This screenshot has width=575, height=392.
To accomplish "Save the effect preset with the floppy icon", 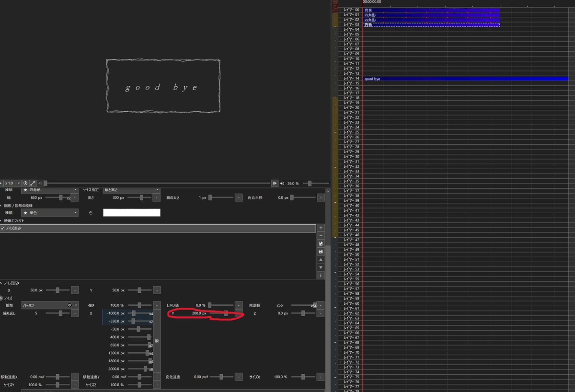I will 321,252.
